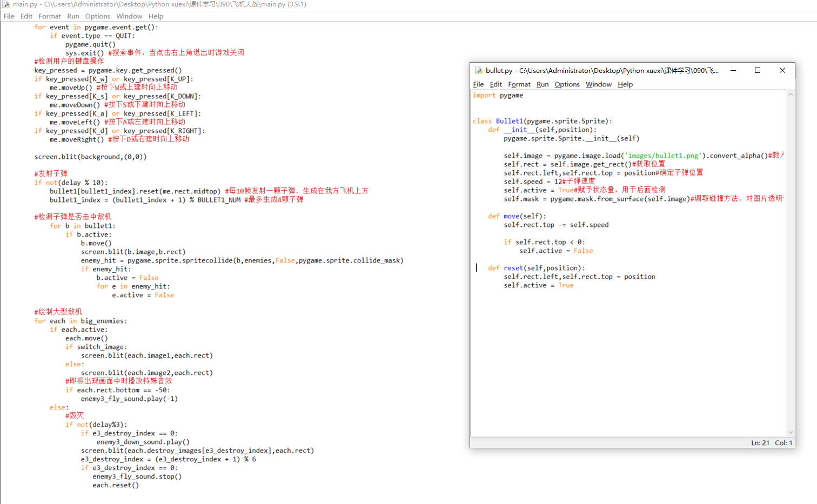Open Window menu in main.py window
Screen dimensions: 817x504
coord(129,16)
